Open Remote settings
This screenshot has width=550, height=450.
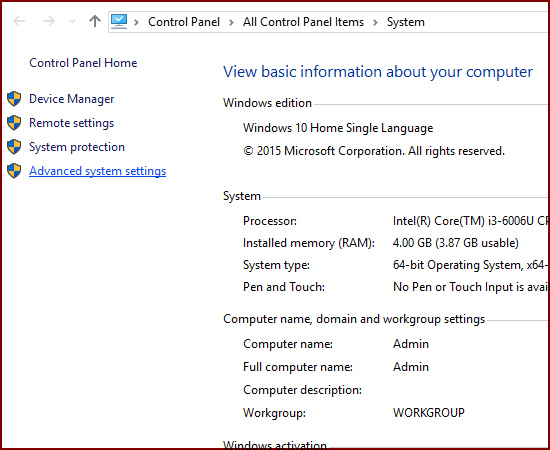[x=72, y=123]
